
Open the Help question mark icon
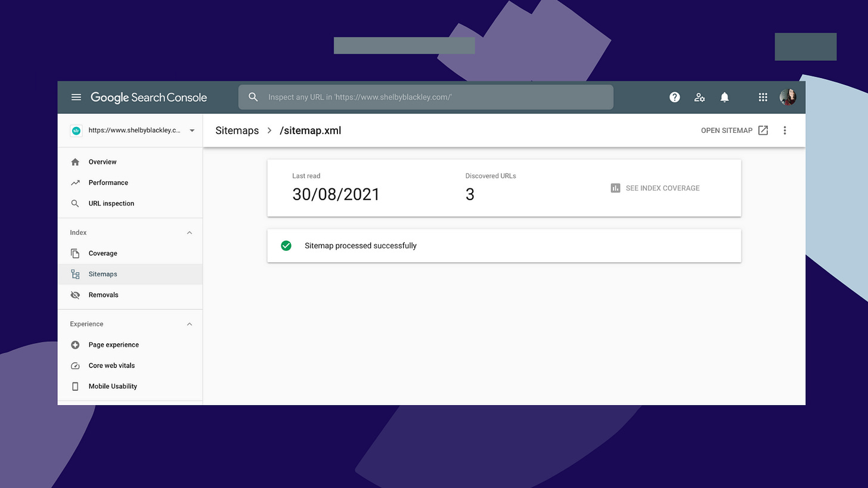[x=674, y=97]
